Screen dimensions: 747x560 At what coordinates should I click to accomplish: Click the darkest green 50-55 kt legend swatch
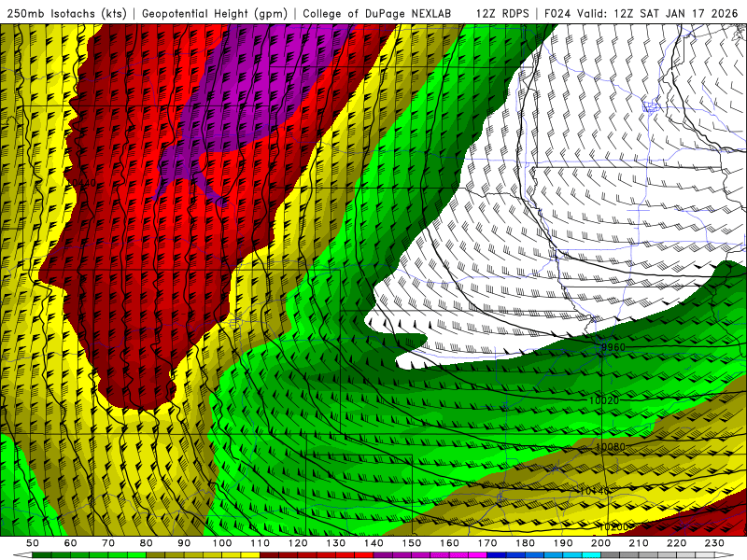(41, 554)
